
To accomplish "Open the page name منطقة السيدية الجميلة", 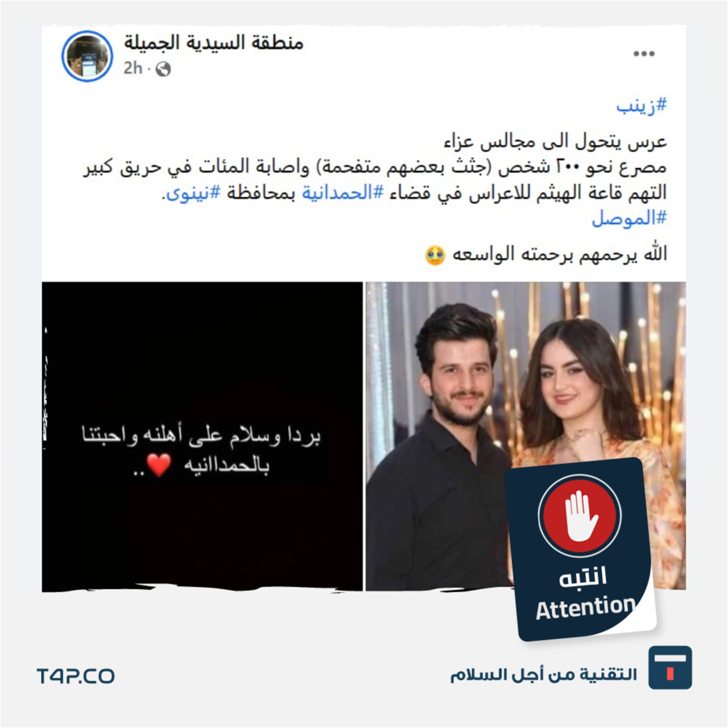I will click(214, 42).
